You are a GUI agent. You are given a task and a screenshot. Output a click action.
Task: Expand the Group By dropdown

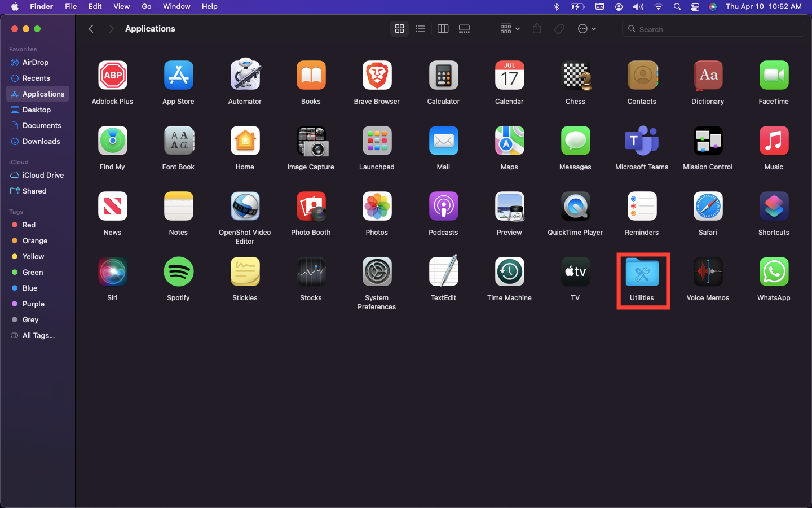pos(510,29)
